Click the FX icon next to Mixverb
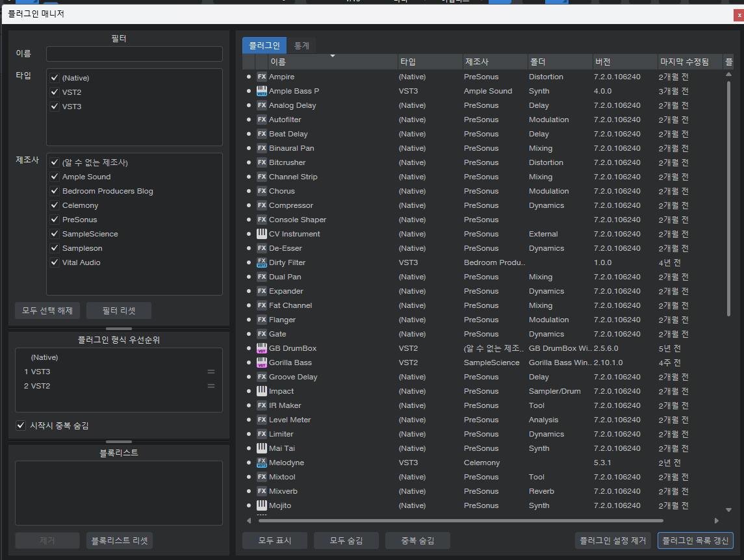The height and width of the screenshot is (560, 744). (261, 491)
